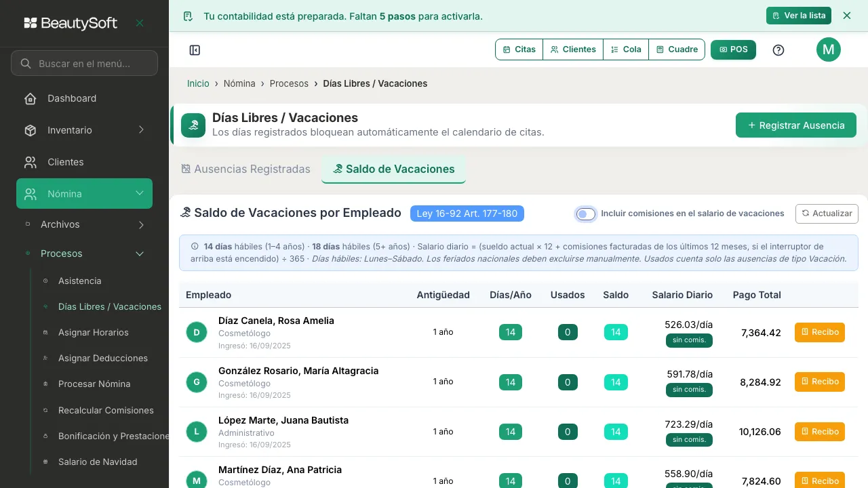The width and height of the screenshot is (868, 488).
Task: Open Salario de Navidad in sidebar
Action: coord(98,462)
